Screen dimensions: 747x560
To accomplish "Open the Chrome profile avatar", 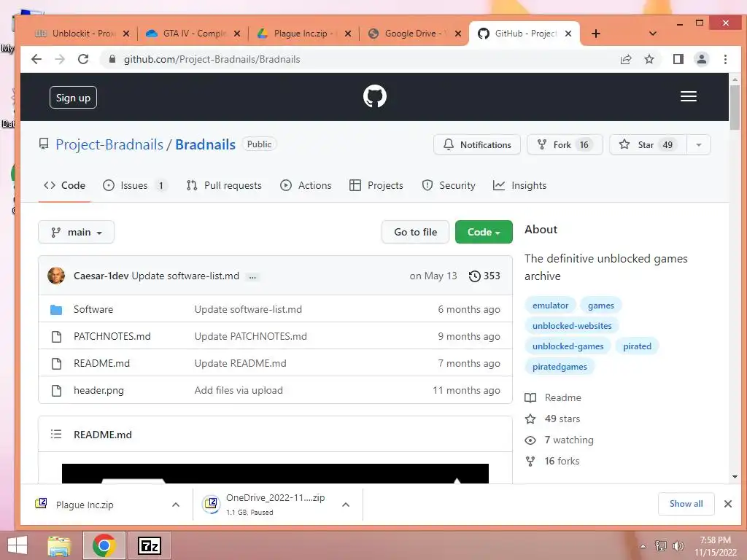I will pyautogui.click(x=701, y=59).
